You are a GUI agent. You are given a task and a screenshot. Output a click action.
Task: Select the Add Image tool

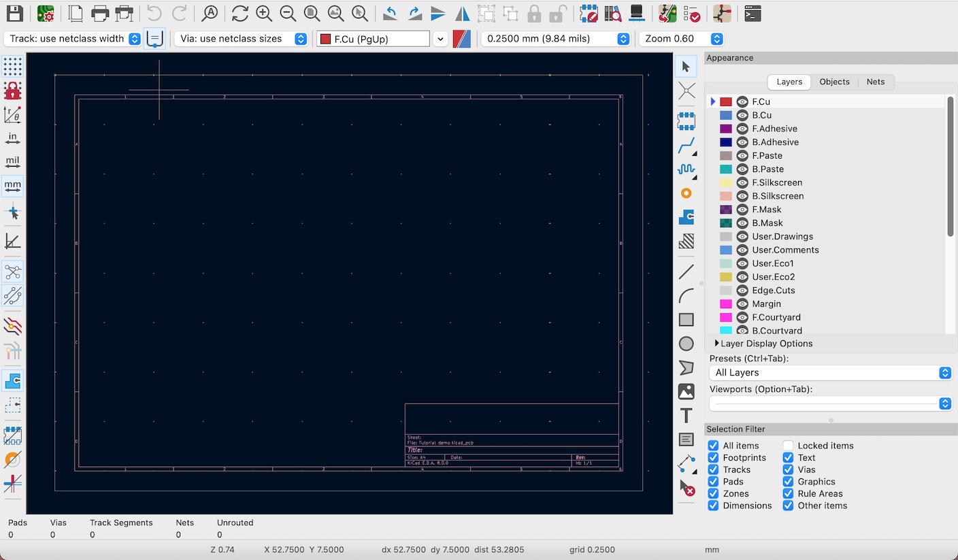(x=687, y=392)
